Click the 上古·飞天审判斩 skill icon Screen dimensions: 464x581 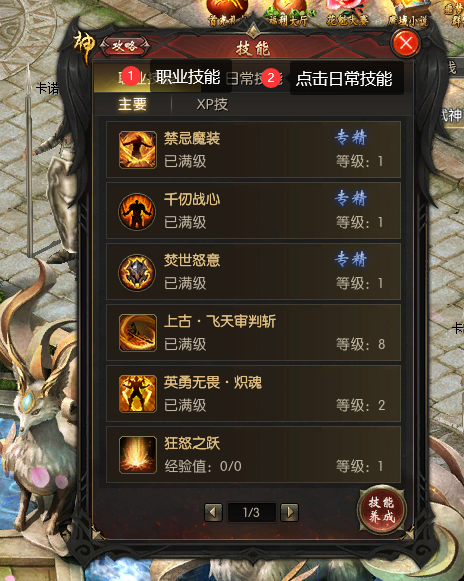tap(137, 333)
